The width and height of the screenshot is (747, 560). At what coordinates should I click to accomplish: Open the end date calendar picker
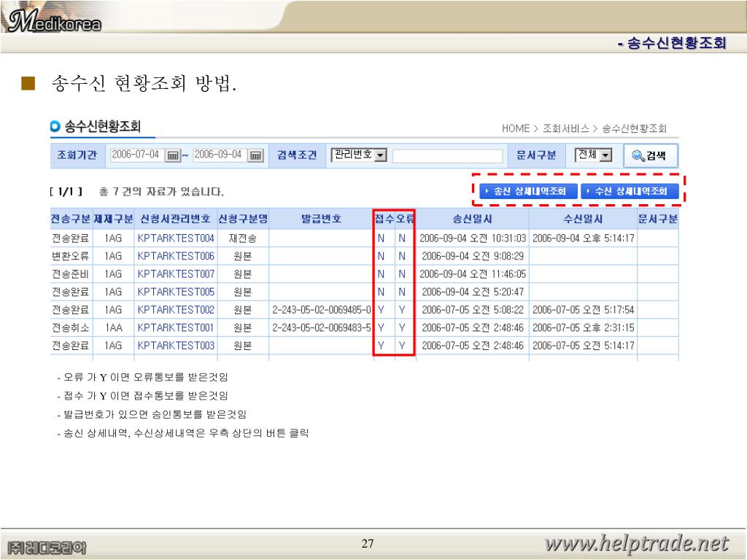coord(256,155)
